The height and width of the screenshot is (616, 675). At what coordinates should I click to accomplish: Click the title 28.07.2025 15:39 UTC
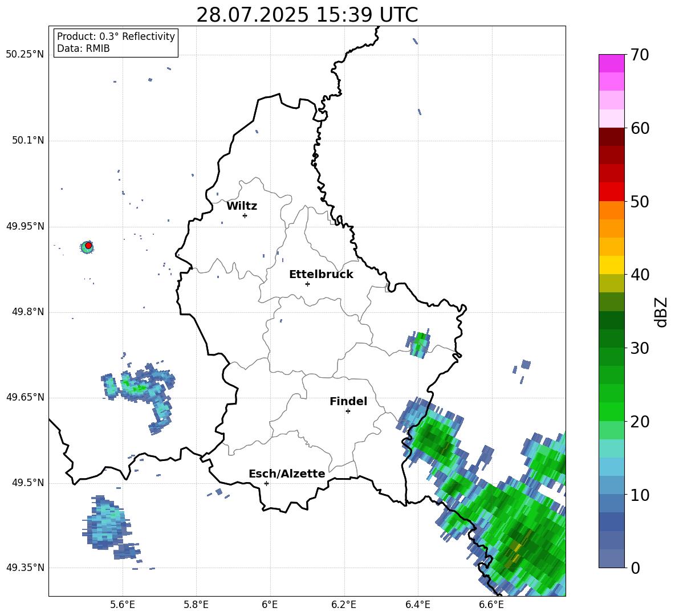point(307,15)
